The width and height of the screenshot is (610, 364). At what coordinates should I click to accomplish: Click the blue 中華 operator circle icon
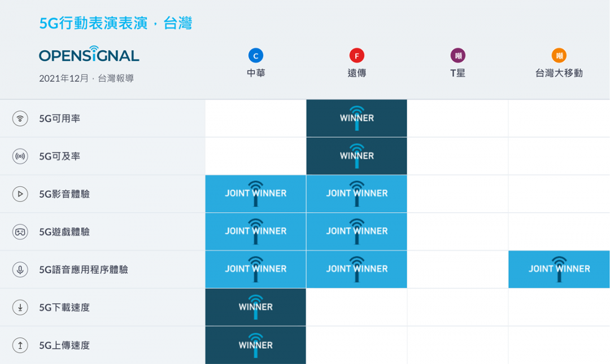[x=256, y=55]
